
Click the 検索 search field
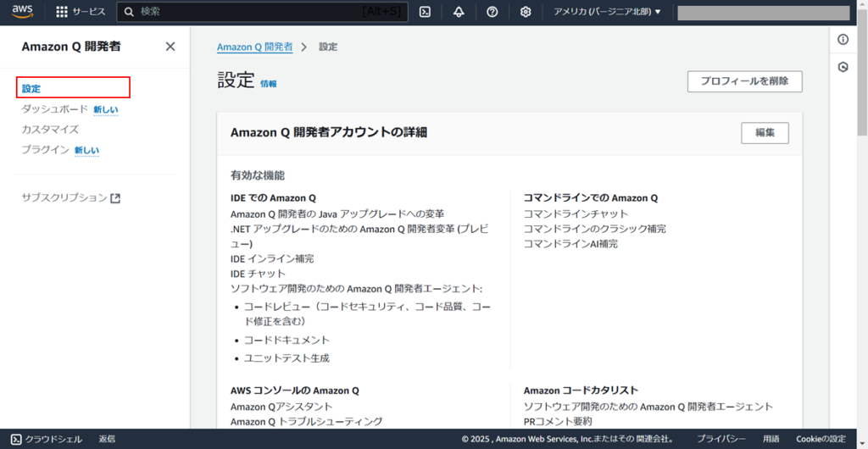(x=263, y=12)
